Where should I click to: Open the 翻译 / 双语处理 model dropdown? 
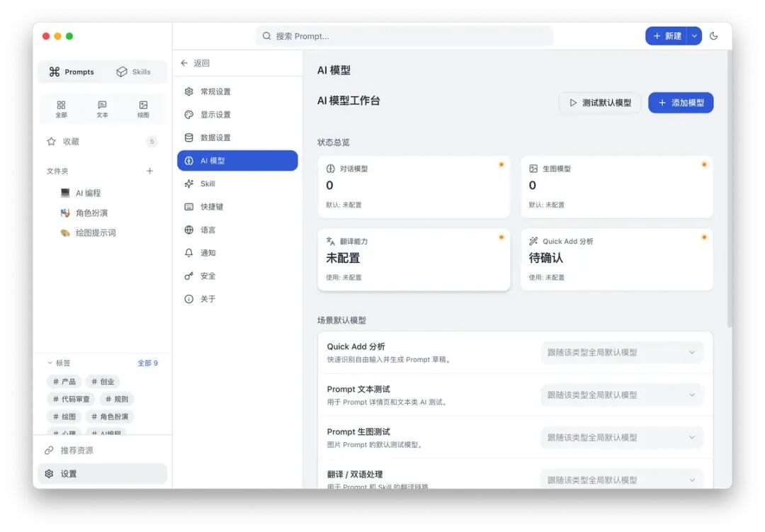pos(622,480)
